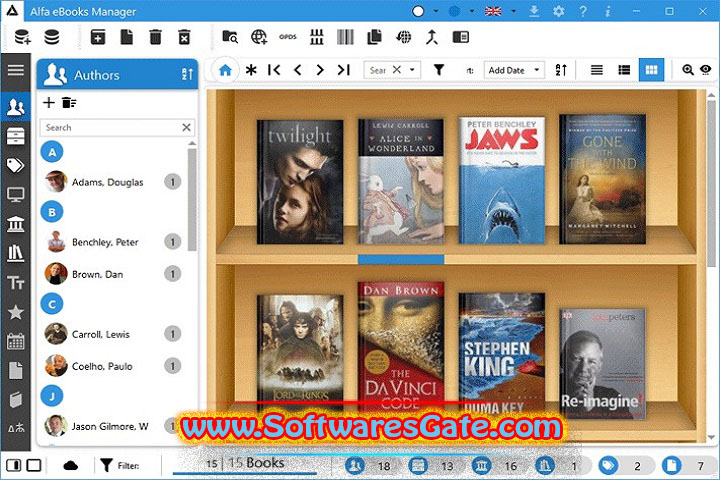Jump to first page arrow
Image resolution: width=720 pixels, height=480 pixels.
click(x=274, y=70)
